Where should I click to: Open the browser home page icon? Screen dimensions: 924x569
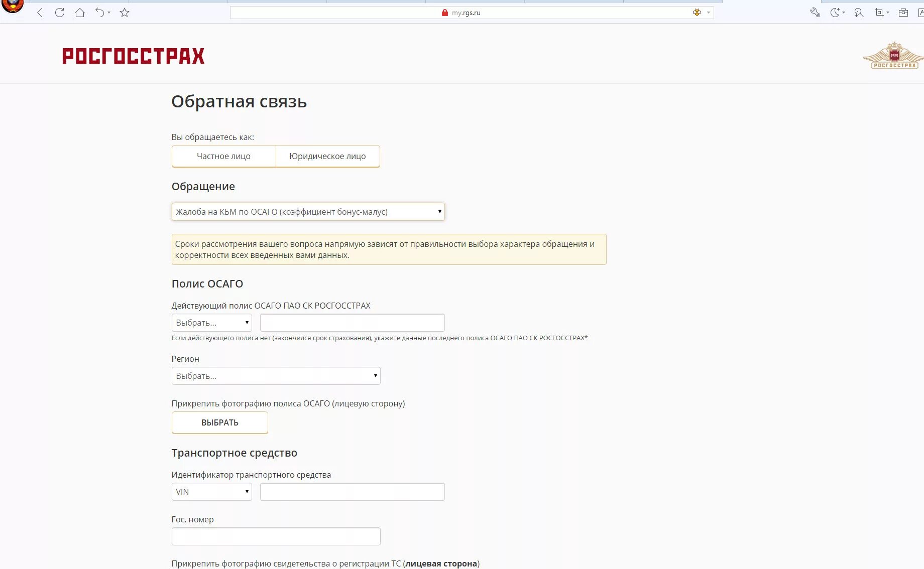pos(79,13)
